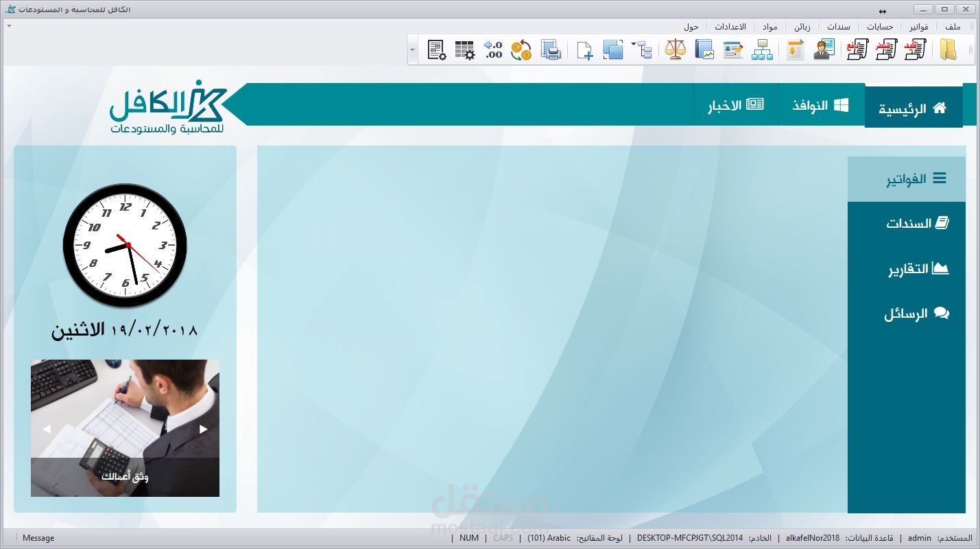
Task: Click the NUM status bar indicator
Action: click(469, 538)
